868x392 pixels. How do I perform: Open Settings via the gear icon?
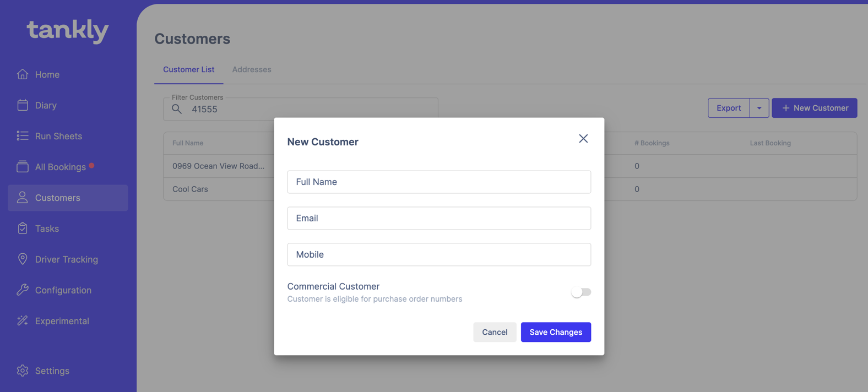23,371
